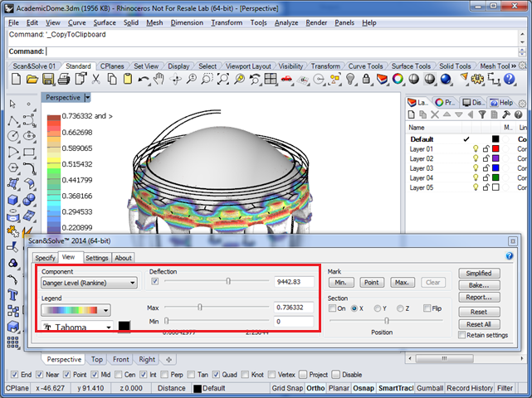Click the padlock Lock objects icon
The width and height of the screenshot is (532, 398).
click(x=366, y=80)
